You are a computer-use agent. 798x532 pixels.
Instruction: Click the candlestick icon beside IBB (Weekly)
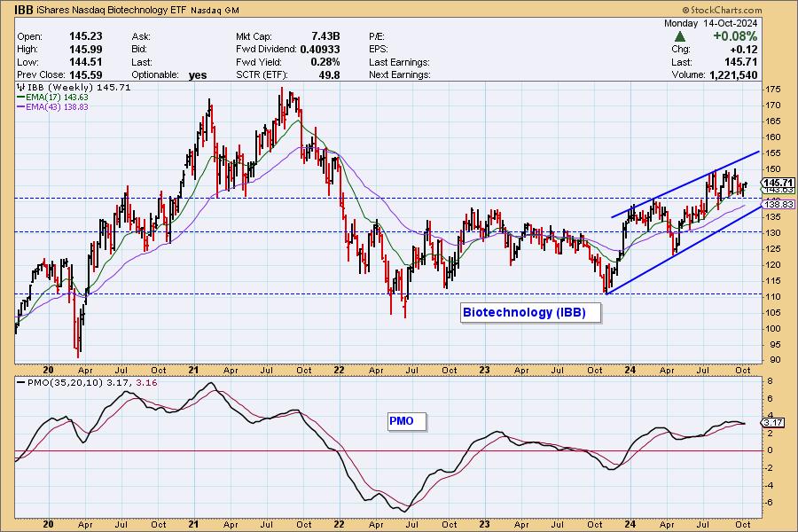21,88
